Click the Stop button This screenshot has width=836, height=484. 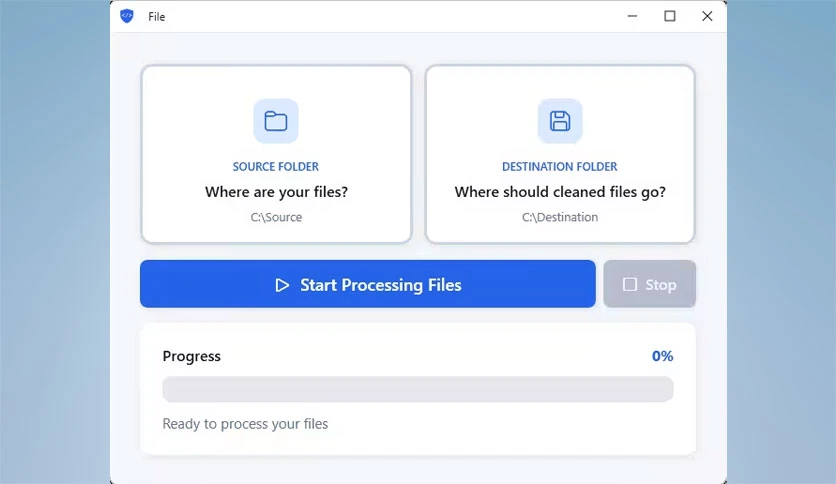coord(649,284)
